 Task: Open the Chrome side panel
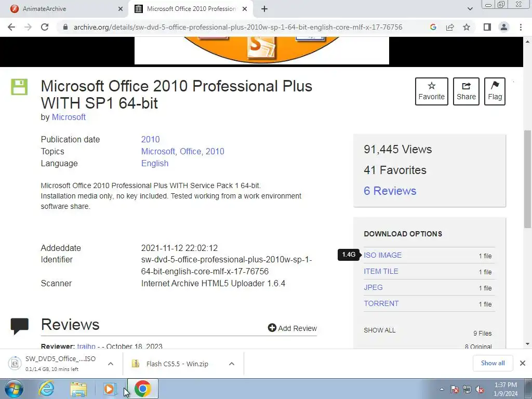coord(487,27)
